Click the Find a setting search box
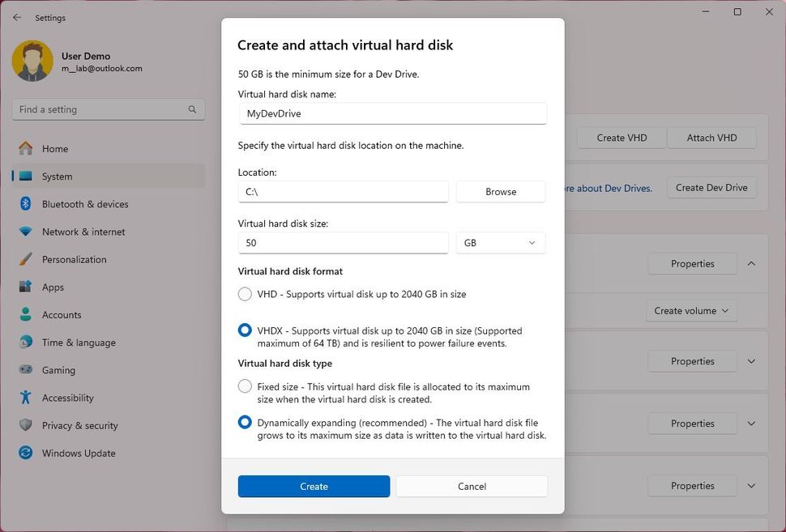Image resolution: width=786 pixels, height=532 pixels. point(108,109)
